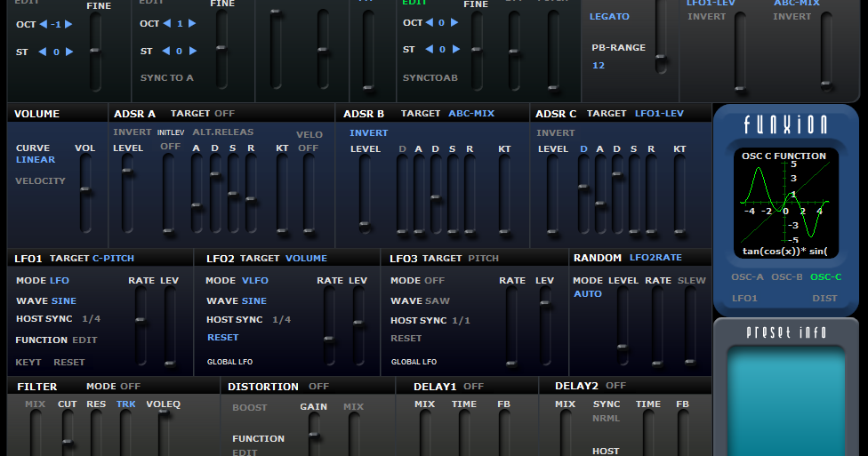Open LFO2 TARGET selector showing VOLUME
Screen dimensions: 868x456
306,259
